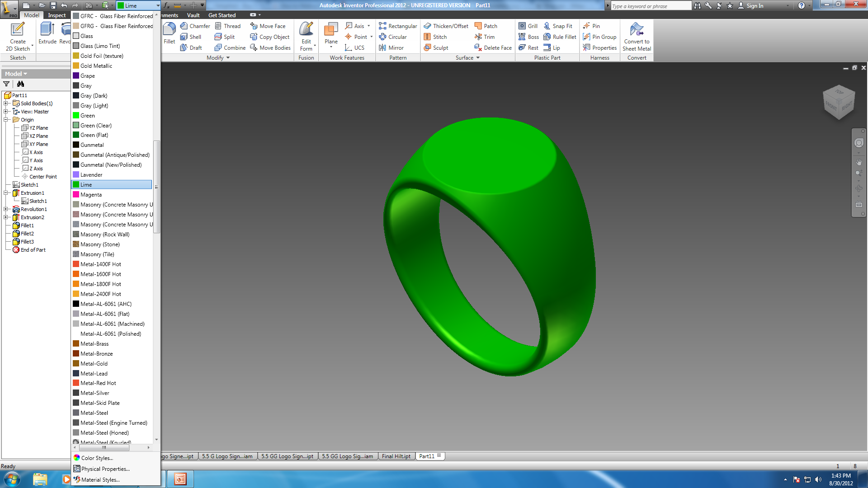Choose Circular pattern tool
The width and height of the screenshot is (868, 488).
pos(393,37)
